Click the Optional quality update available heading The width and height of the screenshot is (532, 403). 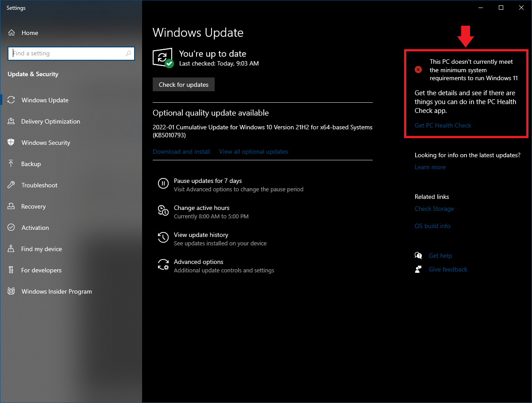click(x=211, y=113)
